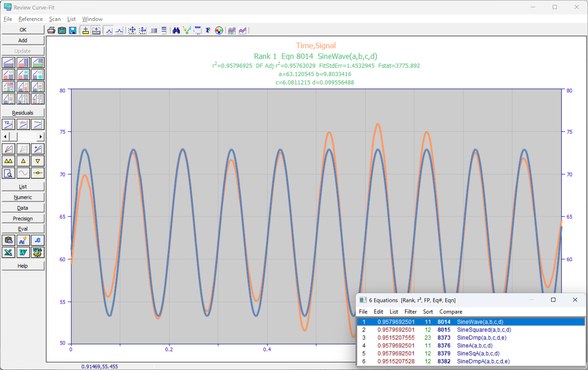The image size is (588, 370).
Task: Click the Numeric button
Action: click(x=23, y=197)
